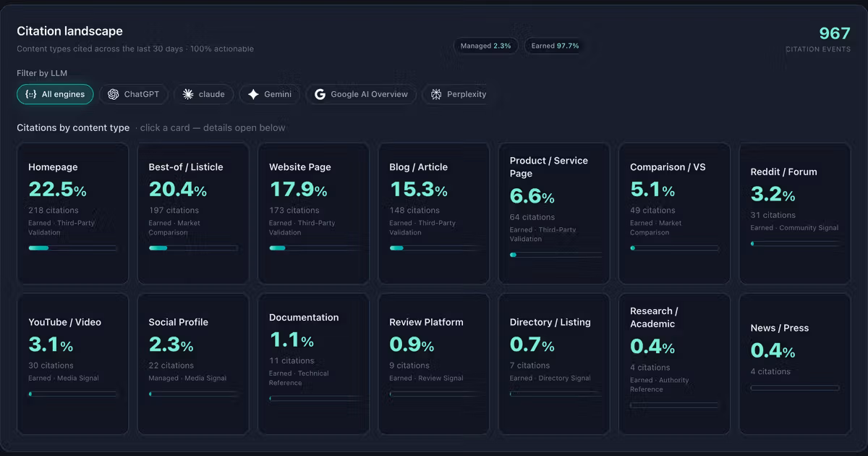Image resolution: width=868 pixels, height=456 pixels.
Task: Open the Directory / Listing card
Action: 554,364
